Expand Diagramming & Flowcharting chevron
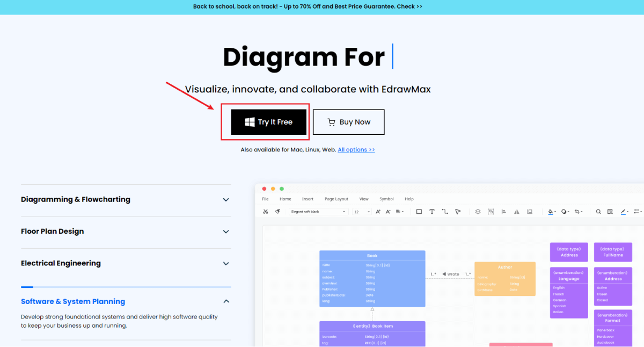Image resolution: width=644 pixels, height=347 pixels. 226,200
